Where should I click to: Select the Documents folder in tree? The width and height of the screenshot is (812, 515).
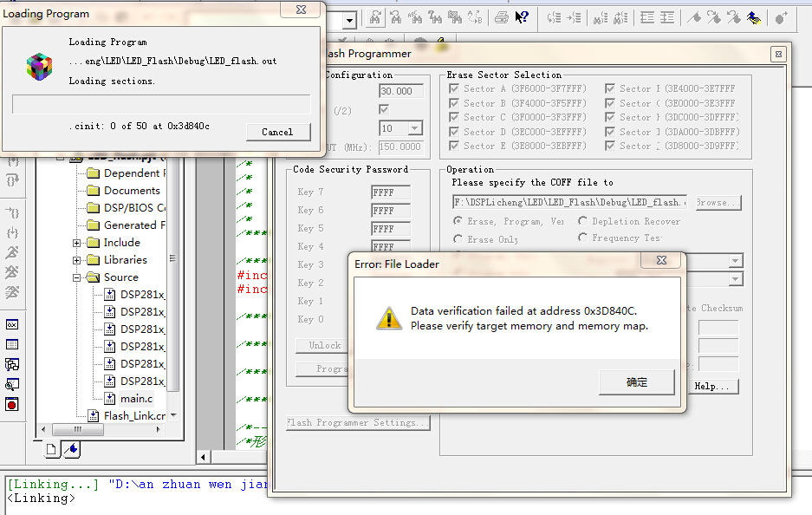[124, 191]
